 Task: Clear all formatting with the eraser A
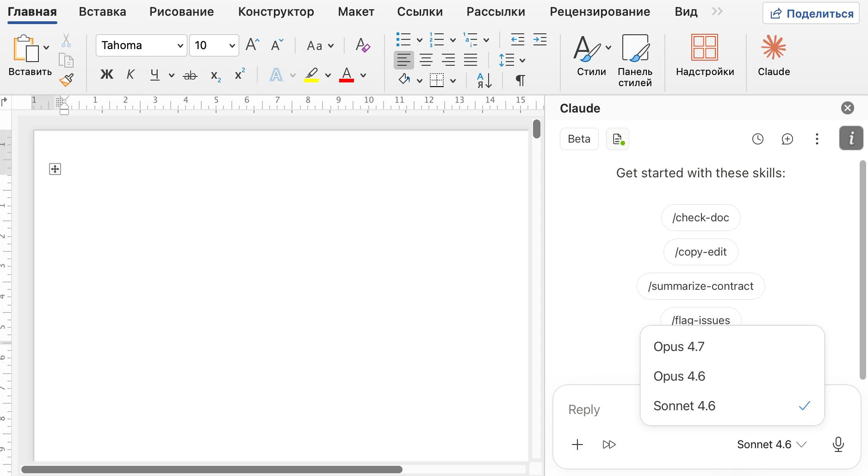tap(362, 45)
